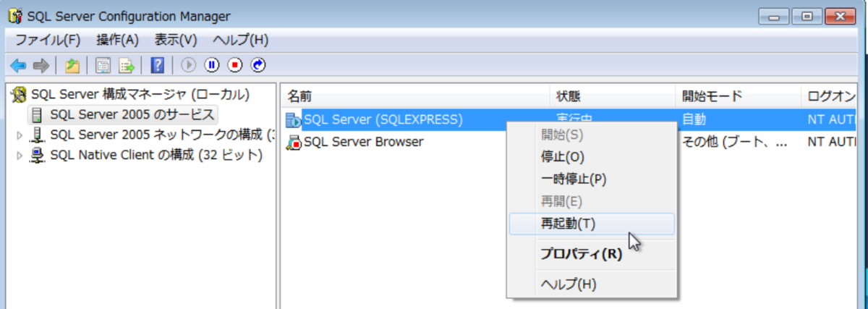Image resolution: width=868 pixels, height=309 pixels.
Task: Click the Restart service toolbar icon
Action: (259, 66)
